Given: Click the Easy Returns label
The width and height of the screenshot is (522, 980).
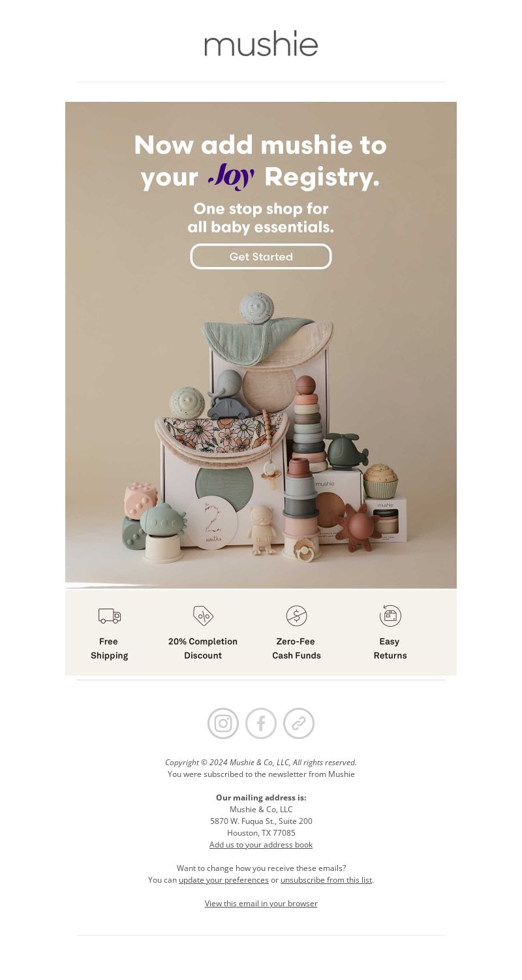Looking at the screenshot, I should click(390, 648).
